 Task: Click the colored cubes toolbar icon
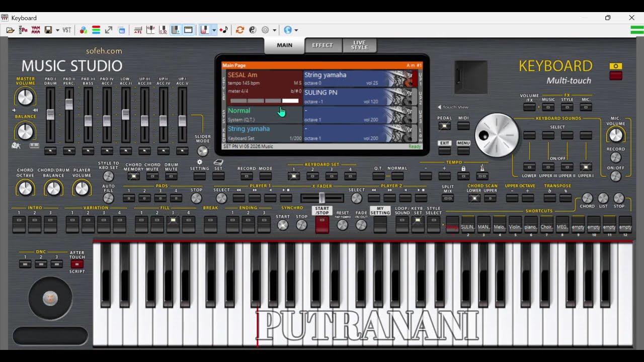click(x=84, y=30)
